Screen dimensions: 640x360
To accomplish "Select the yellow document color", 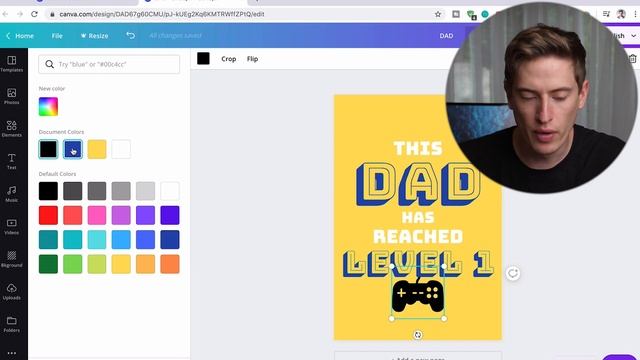I will [x=97, y=149].
